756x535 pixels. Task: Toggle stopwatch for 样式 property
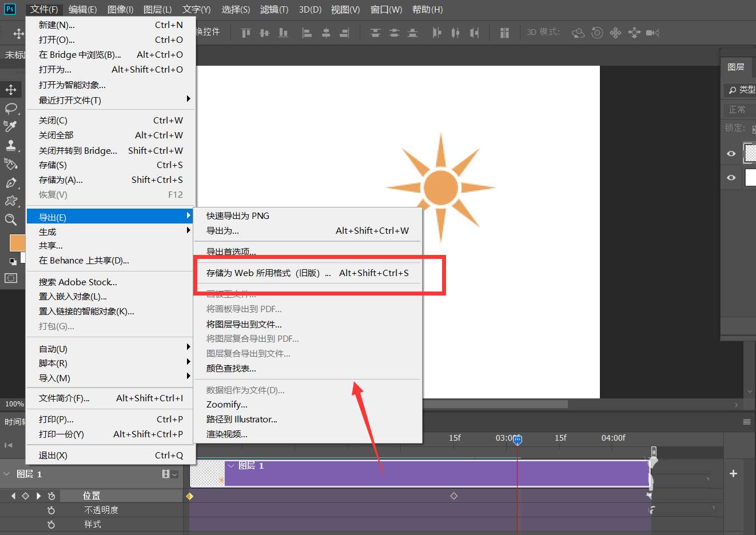click(51, 524)
